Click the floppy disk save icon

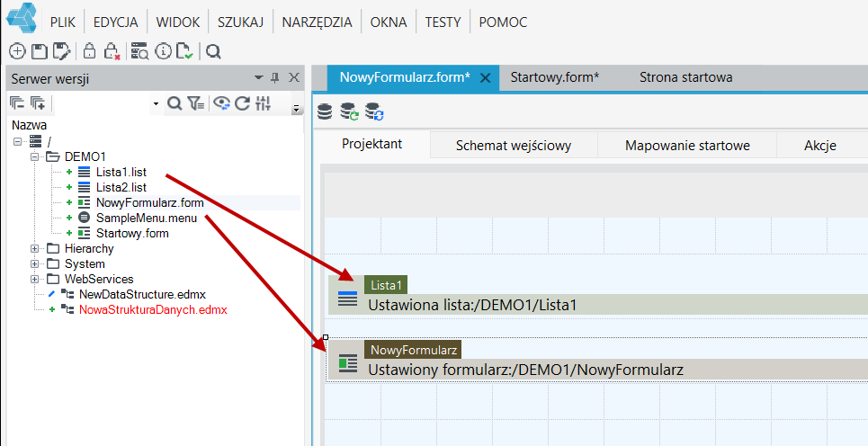tap(39, 52)
